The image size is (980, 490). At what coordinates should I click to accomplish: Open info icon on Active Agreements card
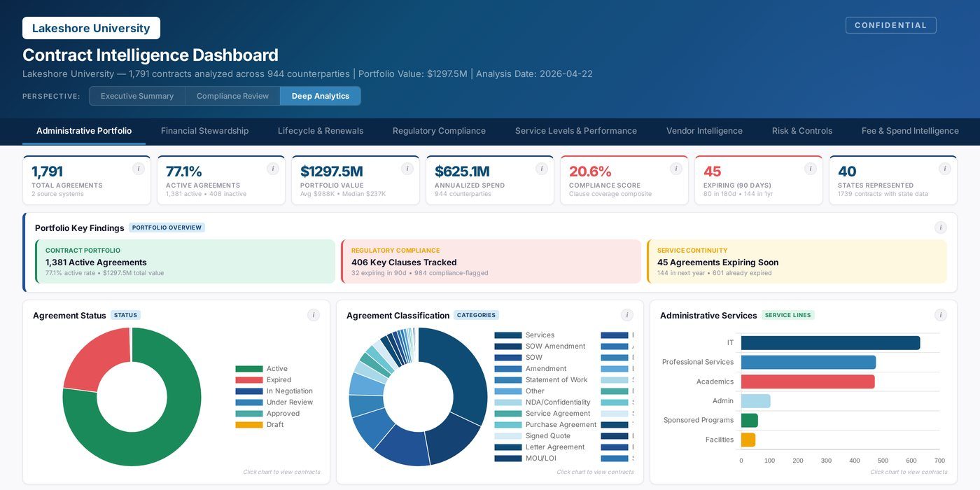(x=273, y=169)
